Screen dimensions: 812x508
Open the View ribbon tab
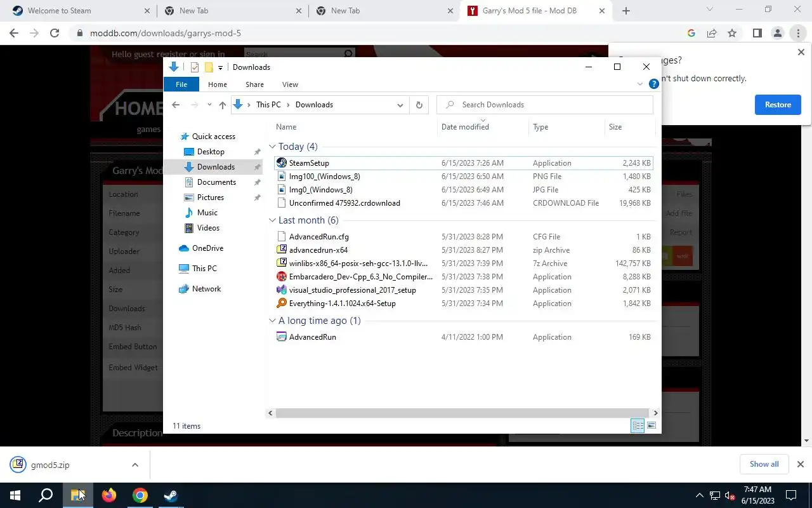click(290, 84)
